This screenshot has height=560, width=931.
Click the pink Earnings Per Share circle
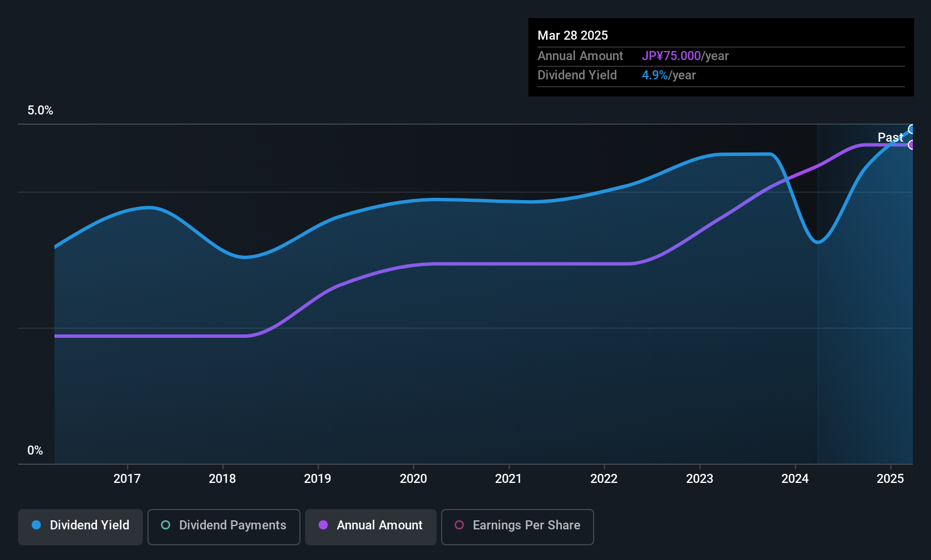(x=459, y=525)
